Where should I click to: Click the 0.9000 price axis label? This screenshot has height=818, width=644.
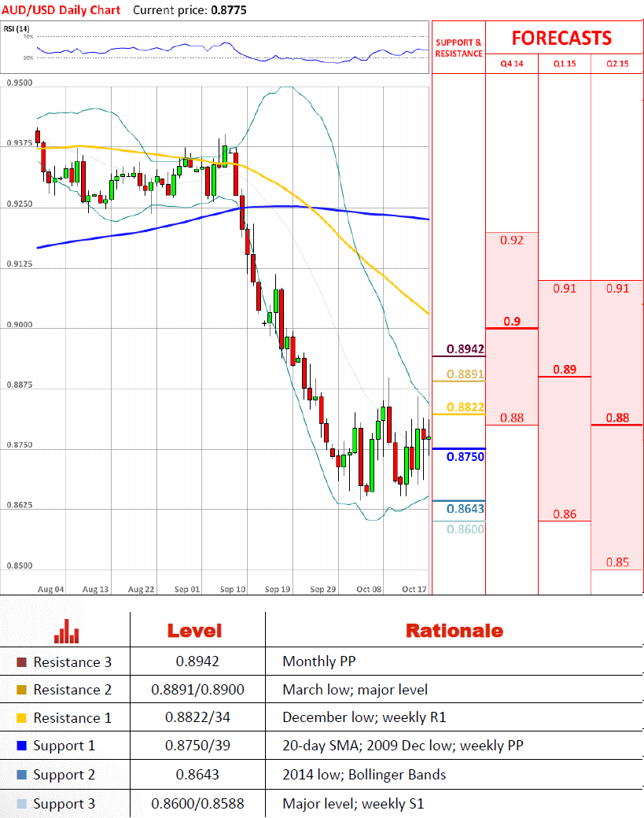click(x=20, y=325)
